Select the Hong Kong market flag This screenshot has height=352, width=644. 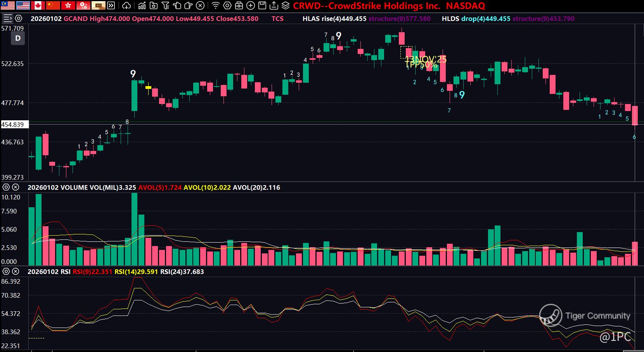click(x=68, y=5)
